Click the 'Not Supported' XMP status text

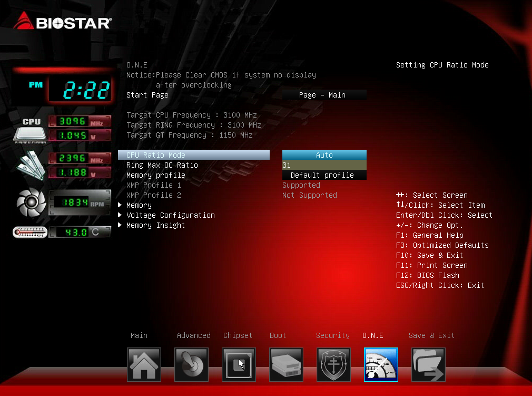[310, 195]
